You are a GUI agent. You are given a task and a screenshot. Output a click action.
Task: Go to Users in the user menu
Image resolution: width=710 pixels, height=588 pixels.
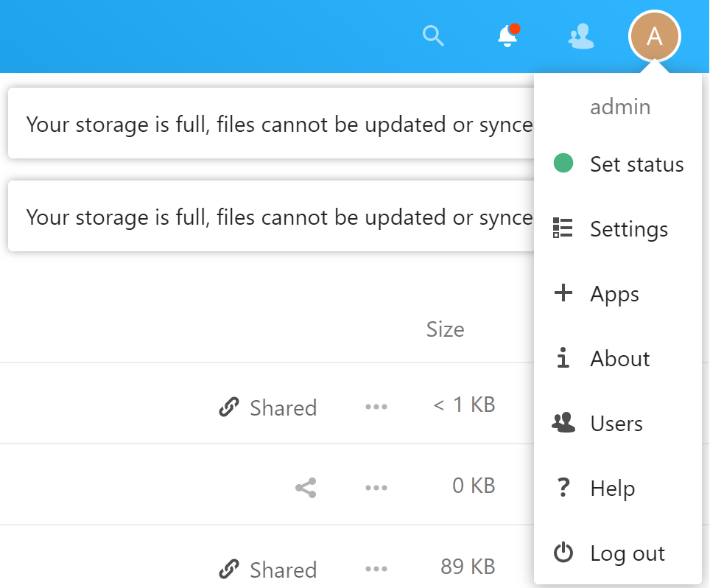(616, 424)
